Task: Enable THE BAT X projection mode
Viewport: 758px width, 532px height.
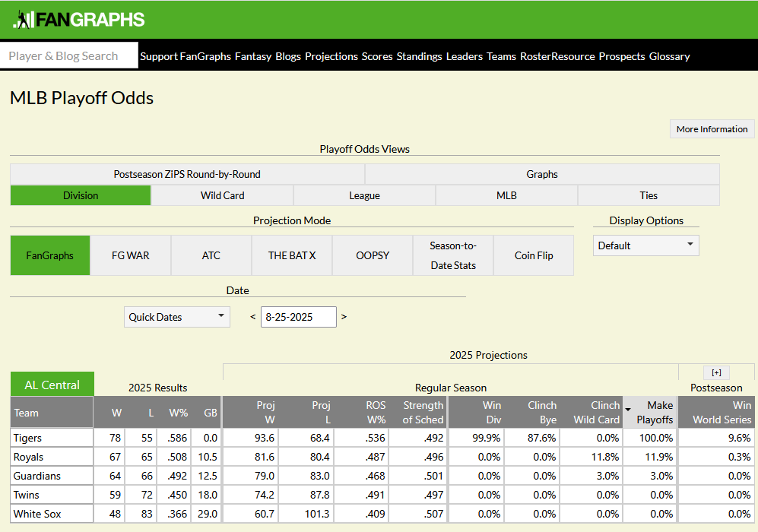Action: [x=292, y=255]
